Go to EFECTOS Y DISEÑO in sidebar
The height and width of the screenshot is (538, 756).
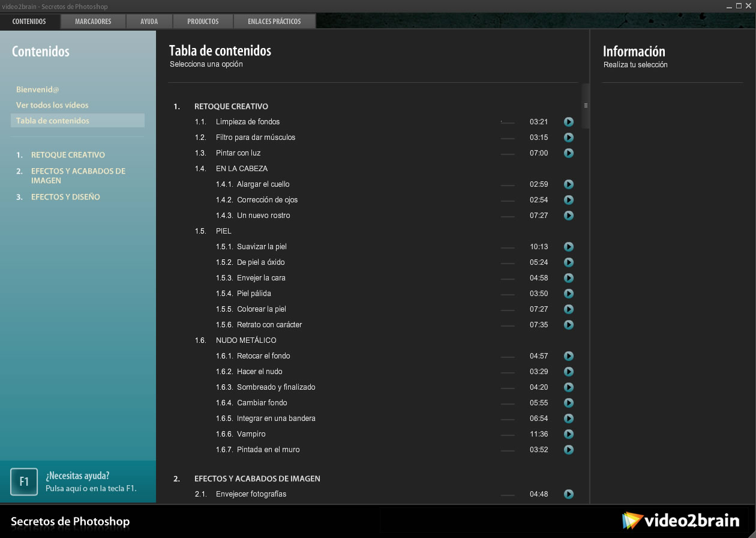tap(65, 197)
